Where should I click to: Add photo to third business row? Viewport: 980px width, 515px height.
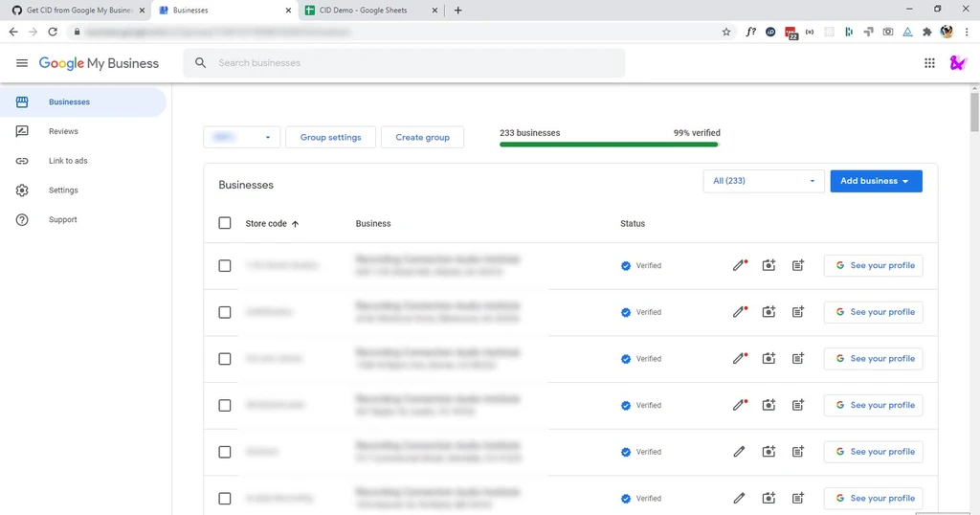768,358
